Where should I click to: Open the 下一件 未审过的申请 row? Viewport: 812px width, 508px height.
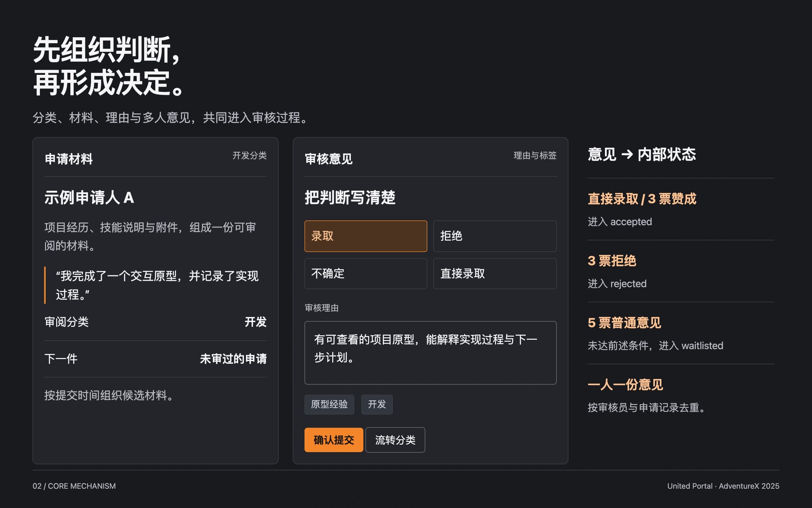156,359
